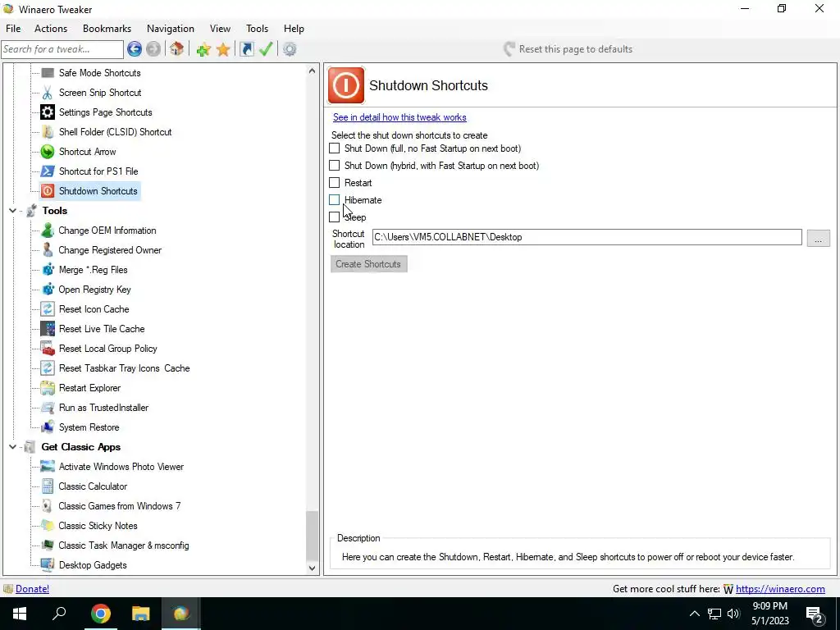
Task: Click the Run as TrustedInstaller icon
Action: 48,408
